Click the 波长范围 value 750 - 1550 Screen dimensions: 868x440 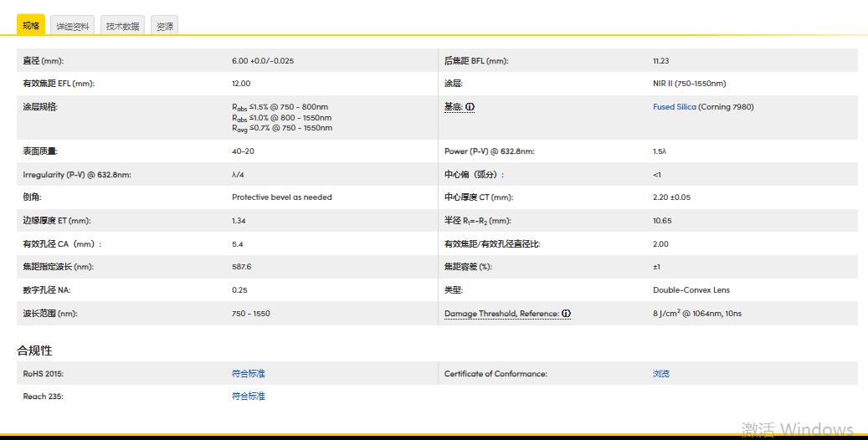click(x=251, y=314)
